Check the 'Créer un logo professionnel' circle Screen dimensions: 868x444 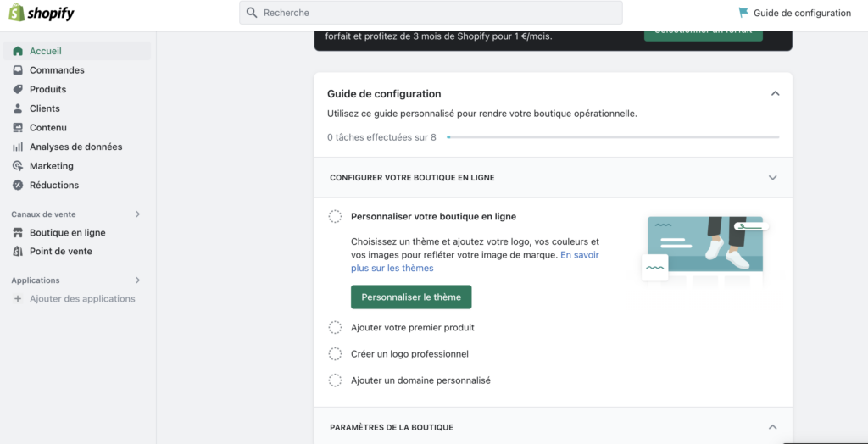(x=335, y=354)
